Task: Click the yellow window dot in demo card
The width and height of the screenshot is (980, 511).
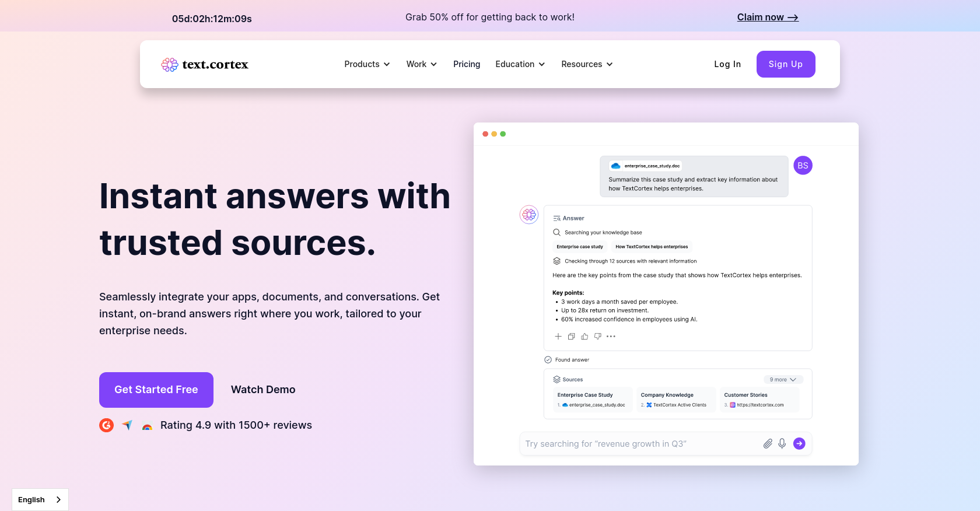Action: [x=494, y=134]
